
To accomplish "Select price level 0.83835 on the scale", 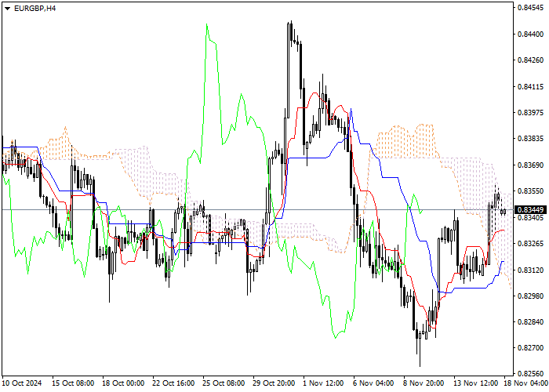I will [531, 139].
